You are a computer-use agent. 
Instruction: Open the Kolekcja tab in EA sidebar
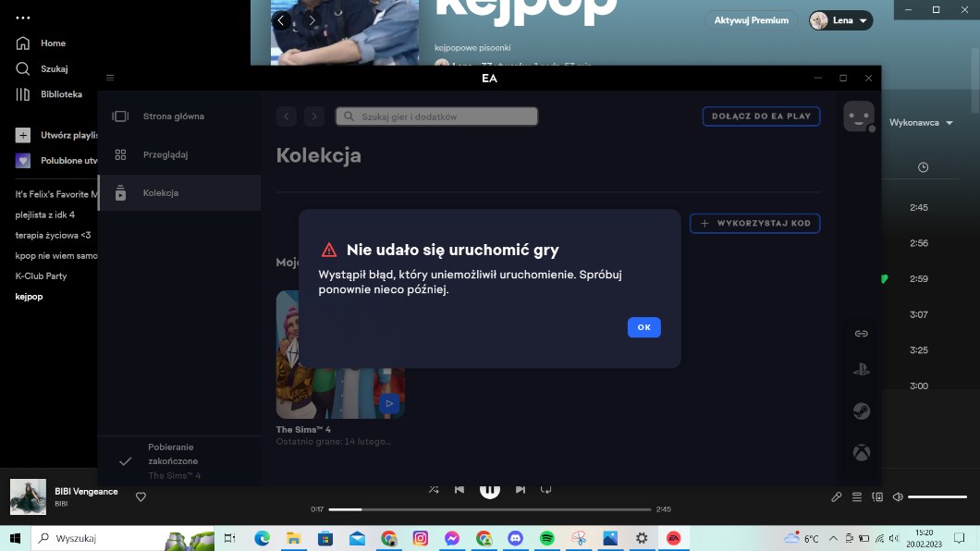click(160, 193)
